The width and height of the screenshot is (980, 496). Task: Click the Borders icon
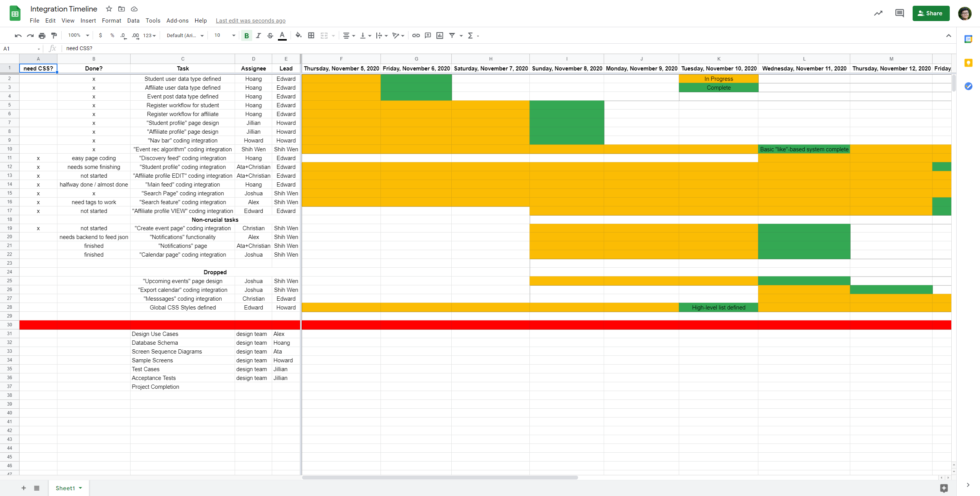(311, 36)
